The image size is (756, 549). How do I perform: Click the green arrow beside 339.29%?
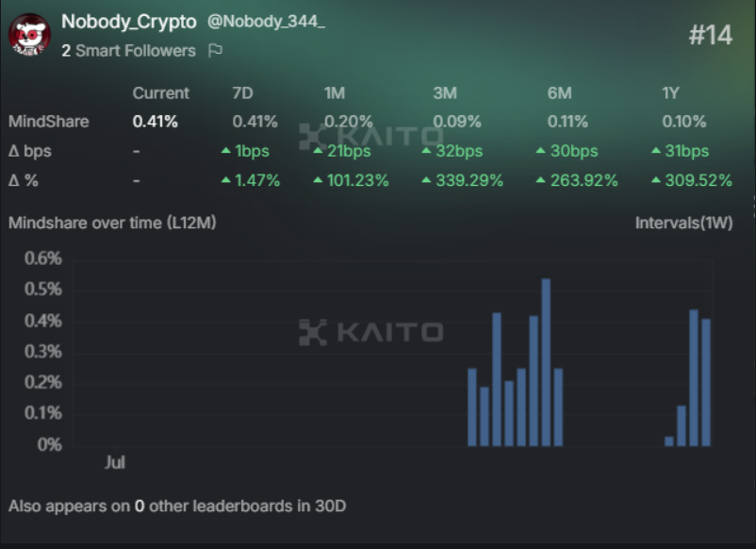point(426,180)
